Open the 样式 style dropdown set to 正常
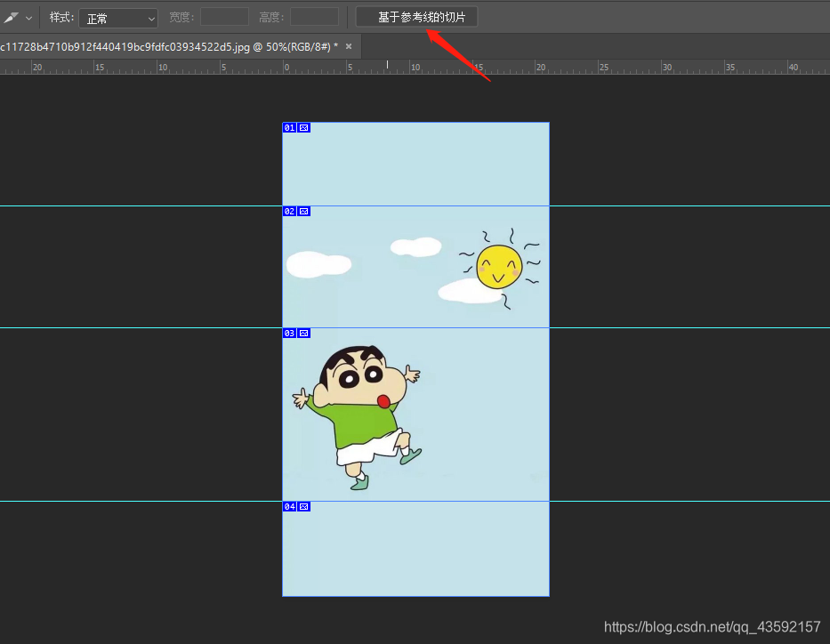Image resolution: width=830 pixels, height=644 pixels. pos(118,19)
